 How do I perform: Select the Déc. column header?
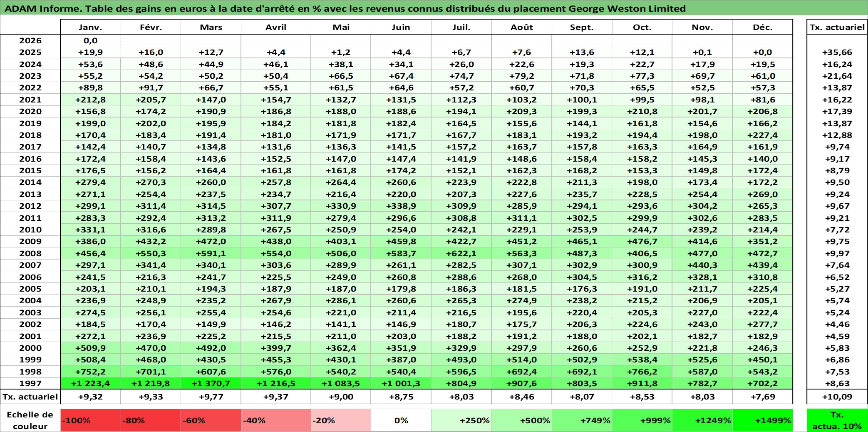point(763,27)
